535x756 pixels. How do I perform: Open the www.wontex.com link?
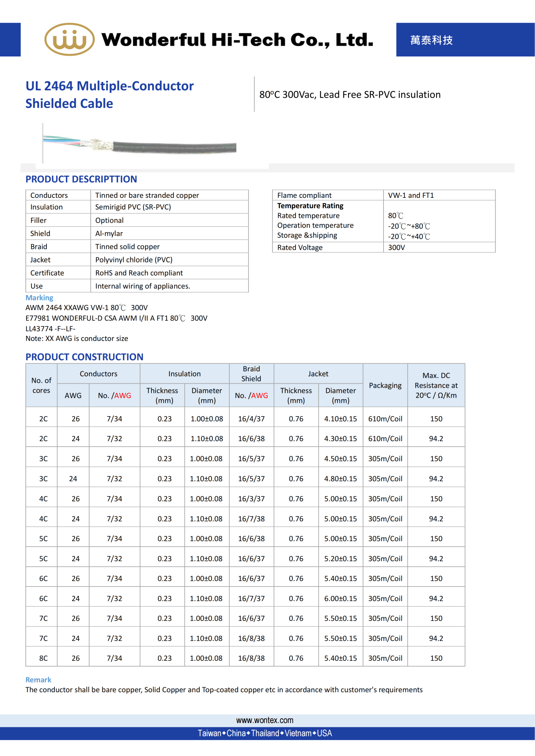click(264, 720)
